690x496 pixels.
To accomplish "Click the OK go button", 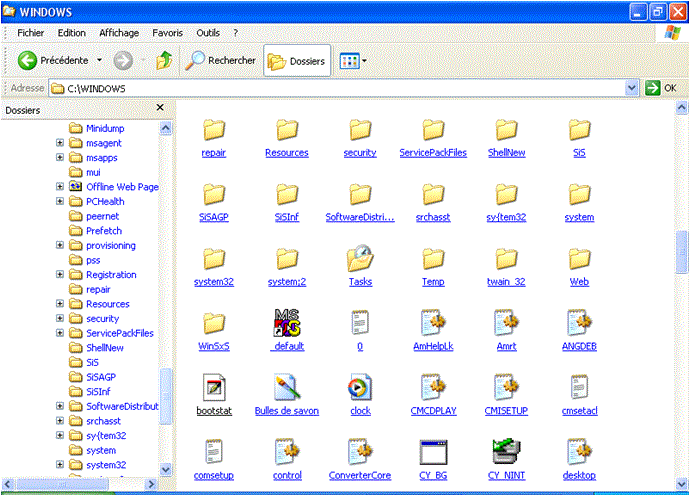I will [661, 88].
